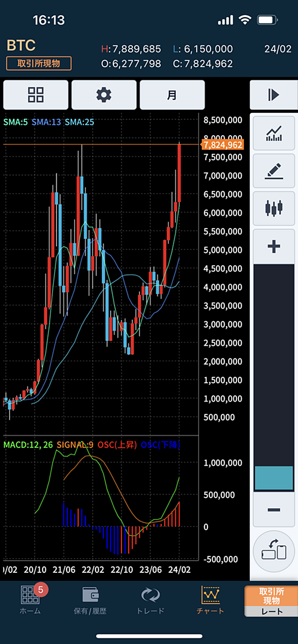
Task: Open technical indicators chart icon
Action: point(274,133)
